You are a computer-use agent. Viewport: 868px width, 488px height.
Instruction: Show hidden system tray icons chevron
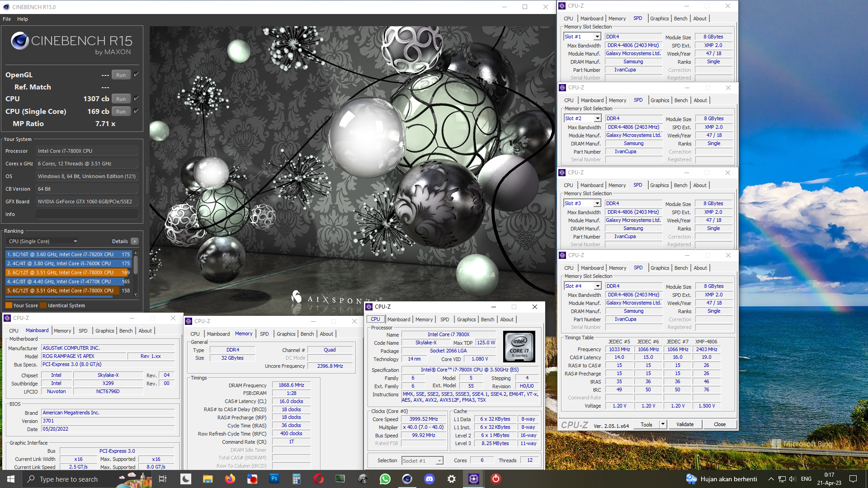771,479
